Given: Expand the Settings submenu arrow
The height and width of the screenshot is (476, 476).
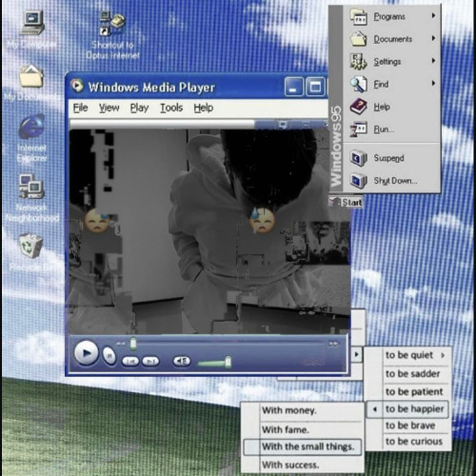Looking at the screenshot, I should point(433,61).
